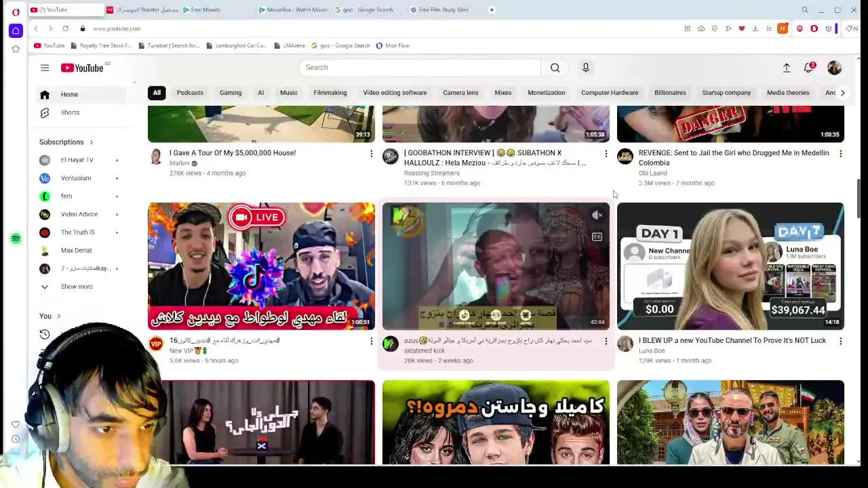Reload the page in the browser

pyautogui.click(x=65, y=28)
